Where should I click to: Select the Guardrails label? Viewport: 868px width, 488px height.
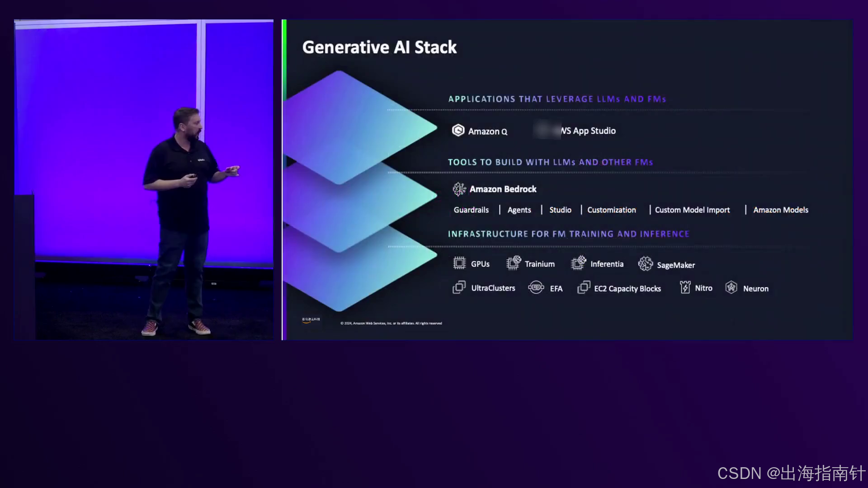pyautogui.click(x=471, y=210)
